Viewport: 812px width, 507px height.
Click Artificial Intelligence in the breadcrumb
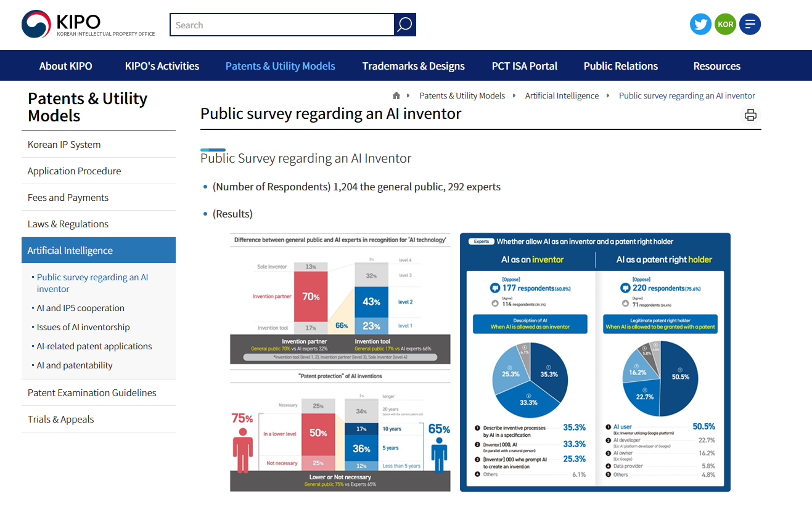(x=562, y=96)
